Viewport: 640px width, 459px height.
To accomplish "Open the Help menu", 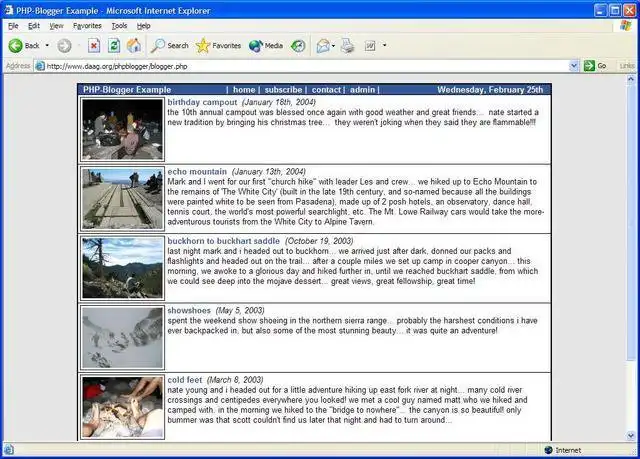I will click(x=143, y=26).
